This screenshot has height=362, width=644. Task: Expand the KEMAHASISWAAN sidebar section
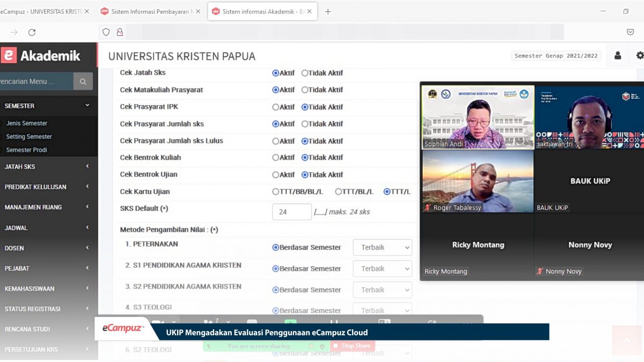49,289
